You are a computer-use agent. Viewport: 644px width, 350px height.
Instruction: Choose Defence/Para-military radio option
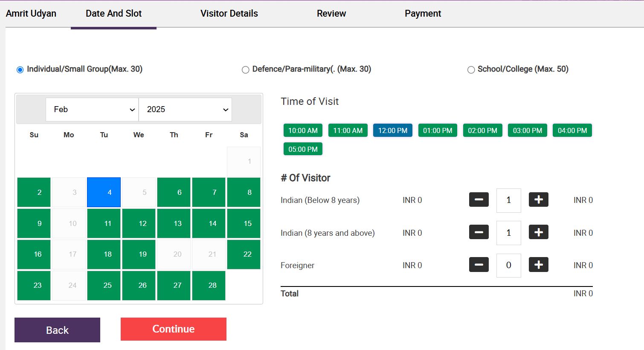pyautogui.click(x=246, y=69)
